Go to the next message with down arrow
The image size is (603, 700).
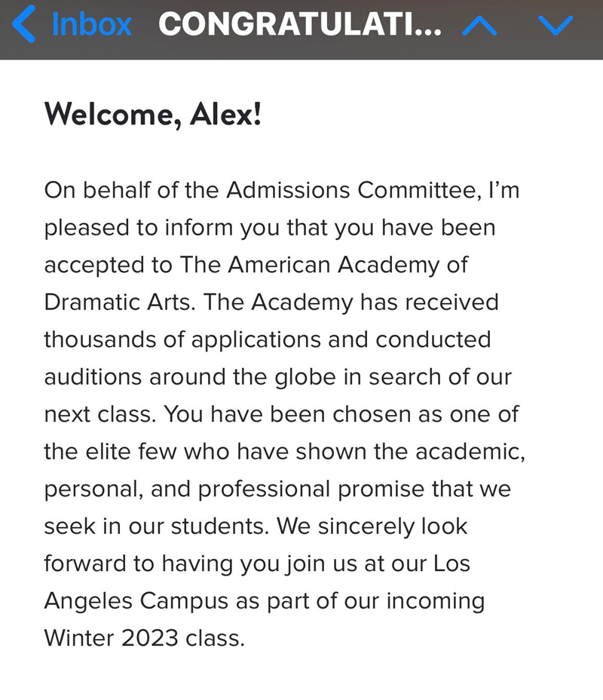coord(556,26)
